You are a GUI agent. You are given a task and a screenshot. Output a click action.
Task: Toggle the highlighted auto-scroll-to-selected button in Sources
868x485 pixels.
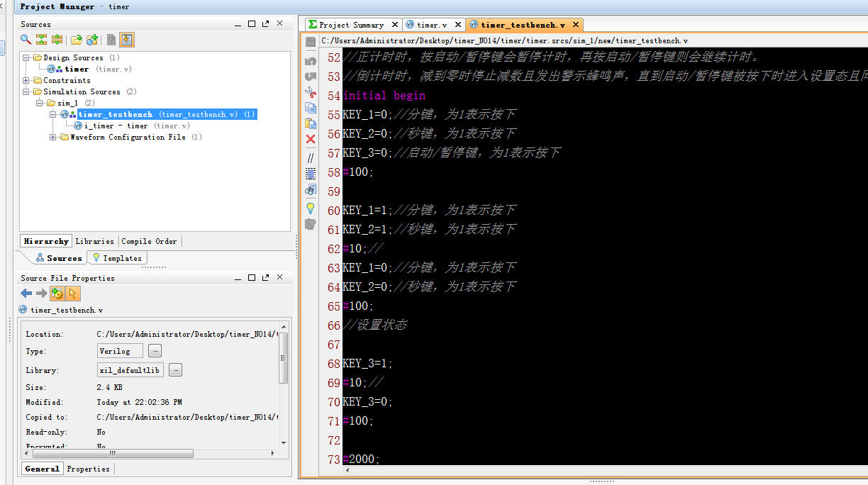pos(126,40)
